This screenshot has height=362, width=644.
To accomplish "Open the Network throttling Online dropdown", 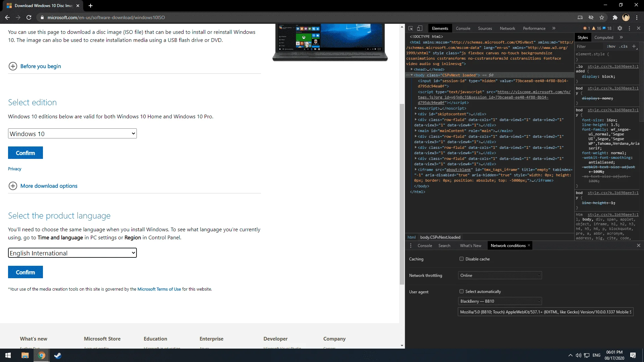I will [500, 276].
